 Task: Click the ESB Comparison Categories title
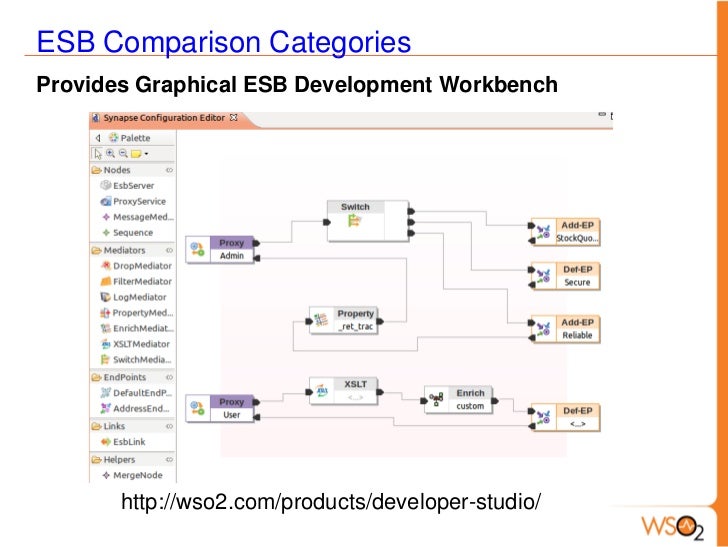(x=223, y=42)
